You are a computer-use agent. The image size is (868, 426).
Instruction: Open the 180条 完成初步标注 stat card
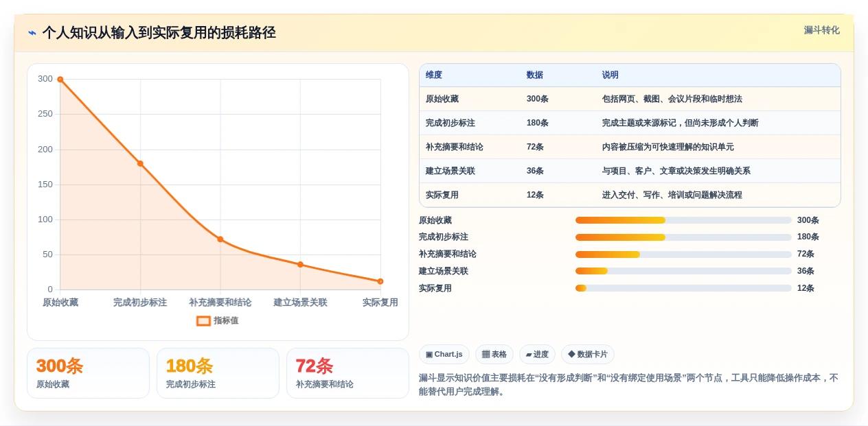tap(218, 373)
